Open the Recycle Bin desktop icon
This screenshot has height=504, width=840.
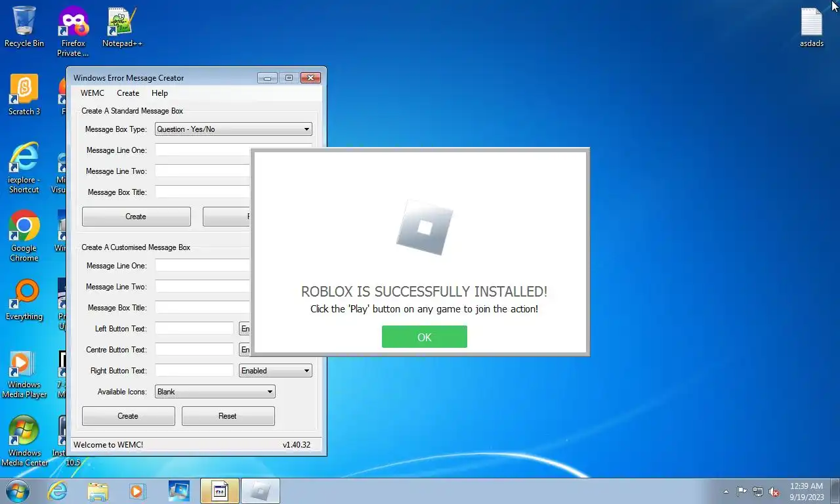tap(24, 26)
